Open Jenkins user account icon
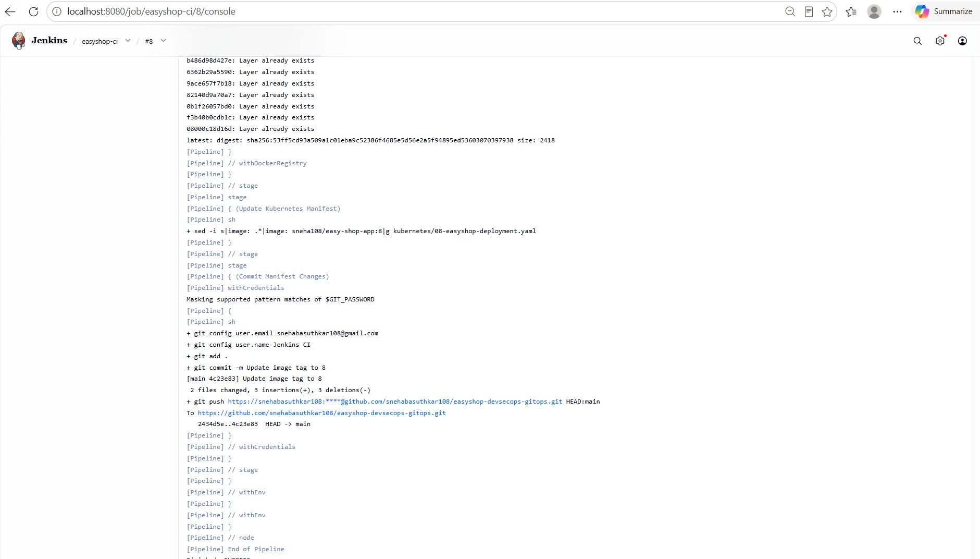The width and height of the screenshot is (980, 559). [x=962, y=41]
